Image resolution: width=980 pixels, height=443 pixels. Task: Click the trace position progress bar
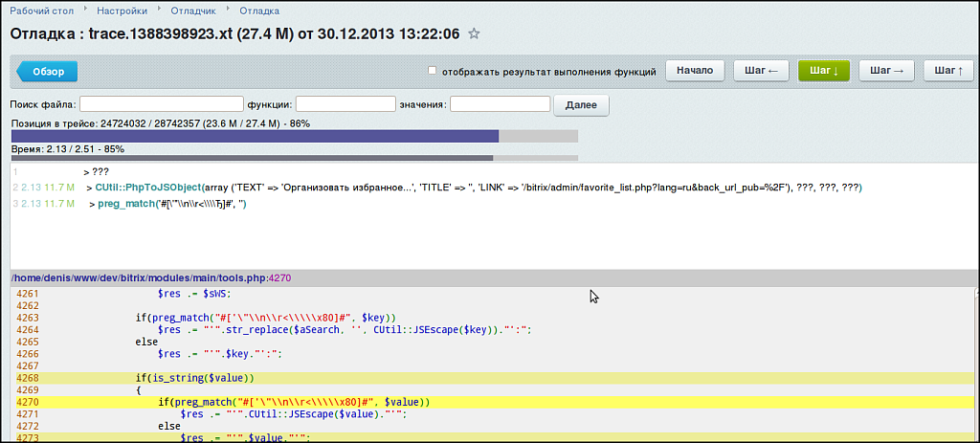click(294, 136)
